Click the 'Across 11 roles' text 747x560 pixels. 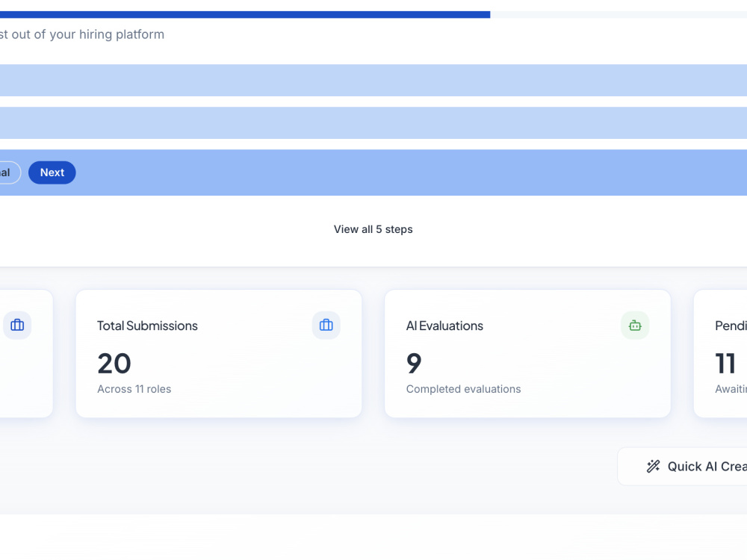(134, 389)
